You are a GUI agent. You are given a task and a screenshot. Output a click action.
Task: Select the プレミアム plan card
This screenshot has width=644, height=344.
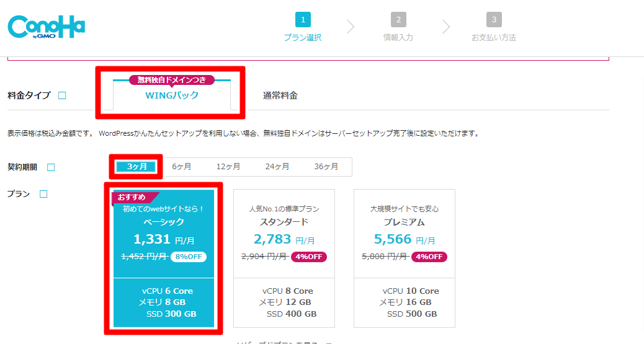point(405,258)
